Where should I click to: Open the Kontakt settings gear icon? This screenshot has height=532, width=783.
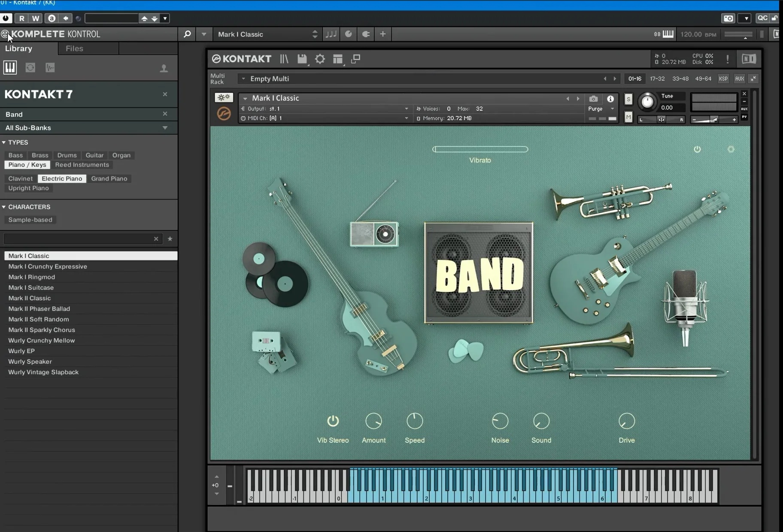320,59
